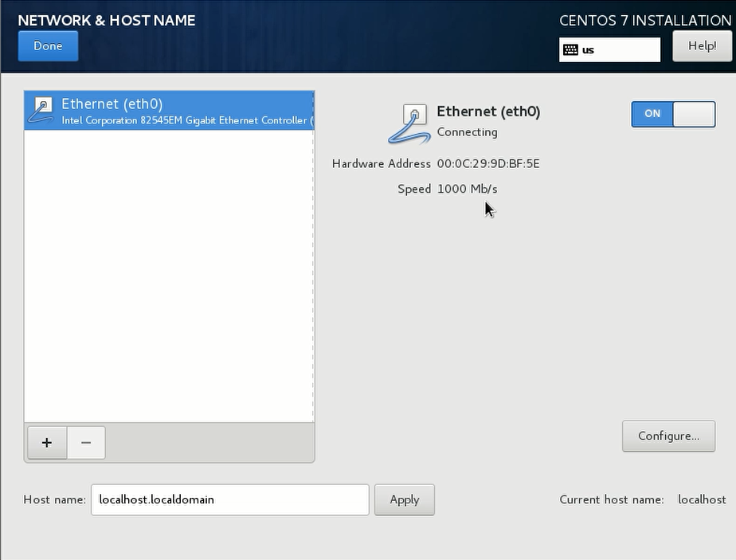The width and height of the screenshot is (736, 560).
Task: Open the Configure... network settings
Action: click(668, 436)
